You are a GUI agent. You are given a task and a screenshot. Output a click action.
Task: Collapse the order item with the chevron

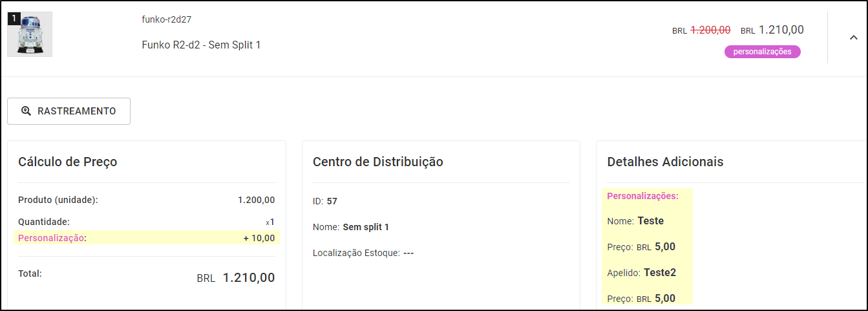(x=853, y=38)
